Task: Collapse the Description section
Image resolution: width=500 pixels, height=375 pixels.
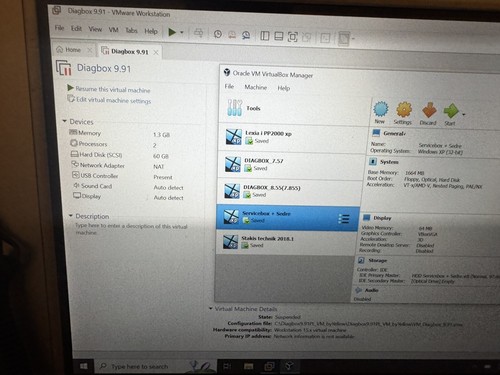Action: coord(71,216)
